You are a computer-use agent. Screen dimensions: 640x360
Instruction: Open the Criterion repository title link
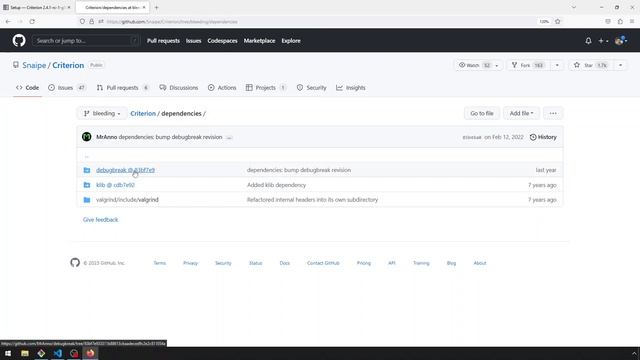click(68, 65)
